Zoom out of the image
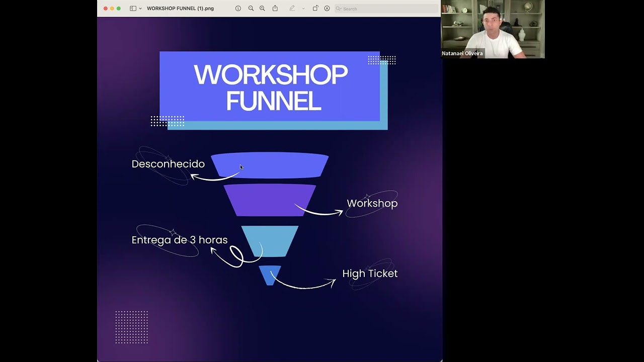This screenshot has height=362, width=644. click(x=251, y=9)
